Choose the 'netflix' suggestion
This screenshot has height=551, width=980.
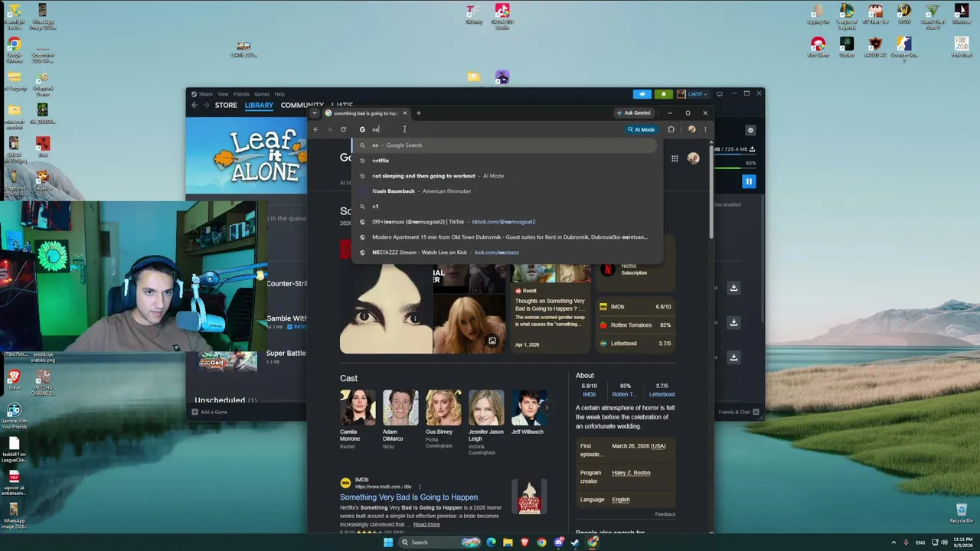[x=506, y=161]
